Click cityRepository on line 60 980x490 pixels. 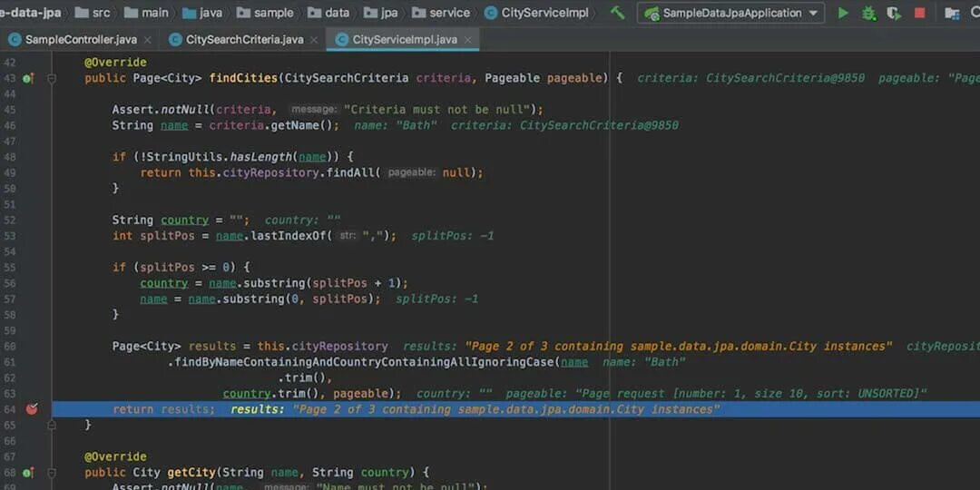point(340,347)
